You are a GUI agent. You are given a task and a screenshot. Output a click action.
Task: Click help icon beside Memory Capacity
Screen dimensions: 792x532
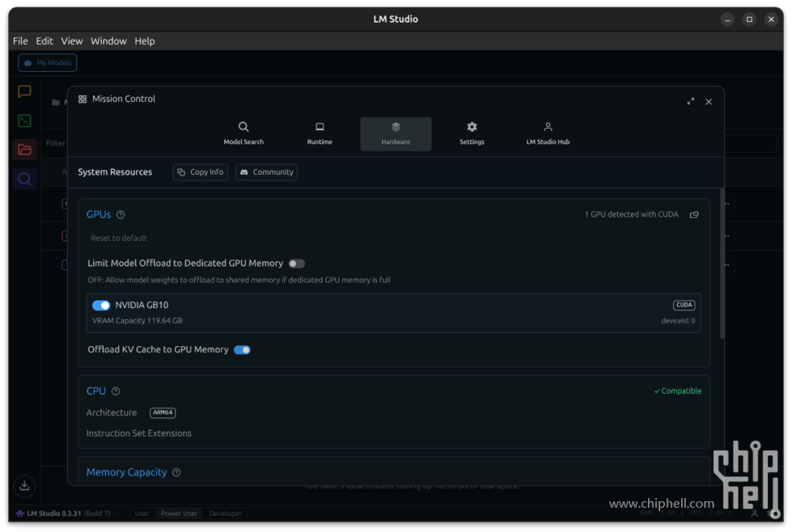tap(176, 473)
